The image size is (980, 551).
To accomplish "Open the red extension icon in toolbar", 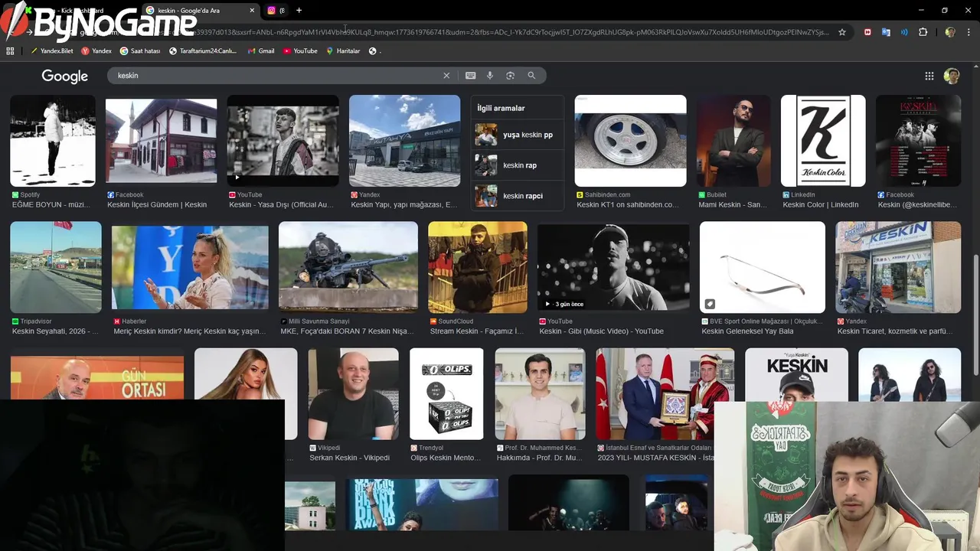I will pyautogui.click(x=867, y=32).
